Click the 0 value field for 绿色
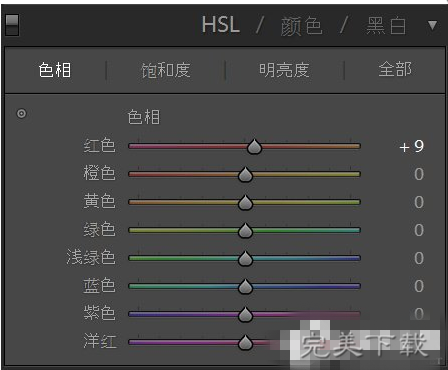Image resolution: width=448 pixels, height=370 pixels. tap(419, 230)
